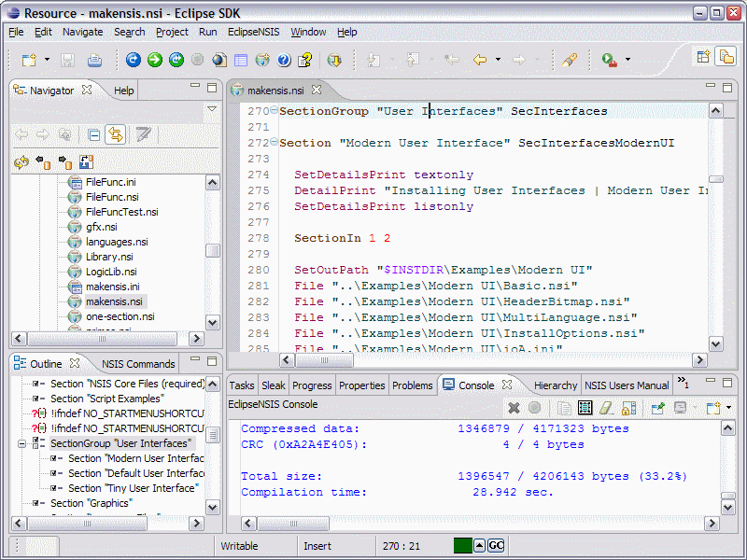Show hidden tabs with the »1 chevron
This screenshot has height=560, width=747.
click(683, 383)
